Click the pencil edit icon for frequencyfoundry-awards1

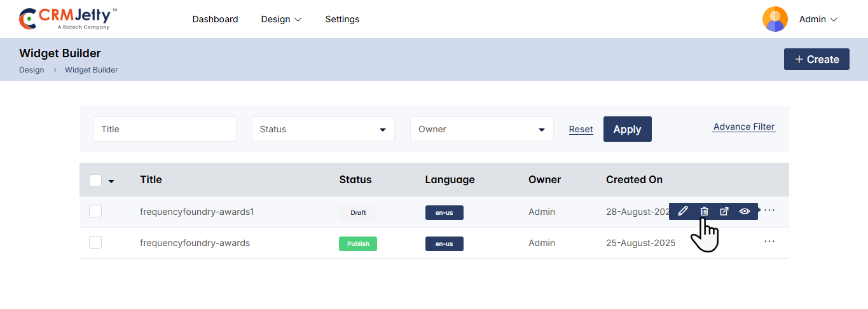click(x=683, y=211)
